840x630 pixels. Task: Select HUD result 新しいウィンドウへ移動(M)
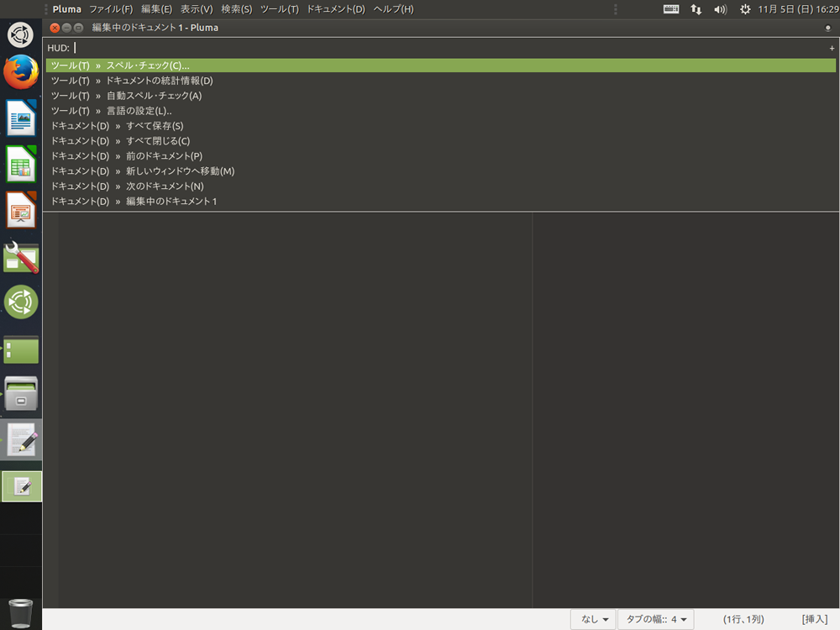tap(440, 171)
